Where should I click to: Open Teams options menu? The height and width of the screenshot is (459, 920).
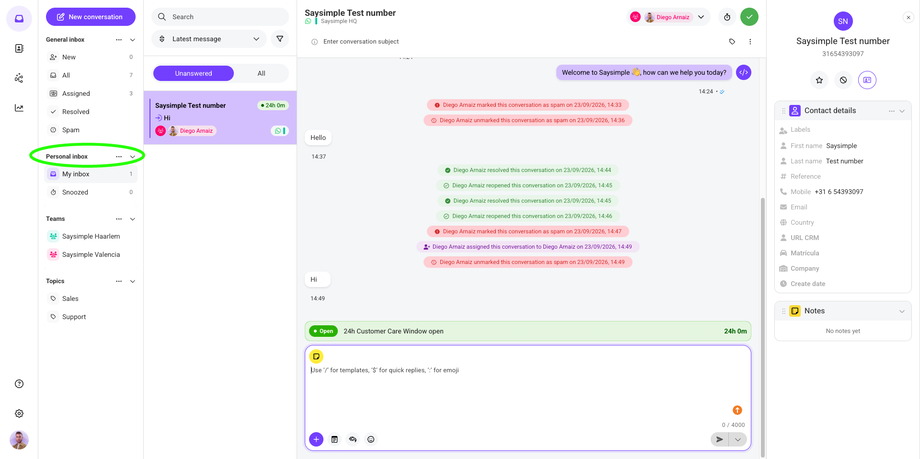[x=119, y=219]
